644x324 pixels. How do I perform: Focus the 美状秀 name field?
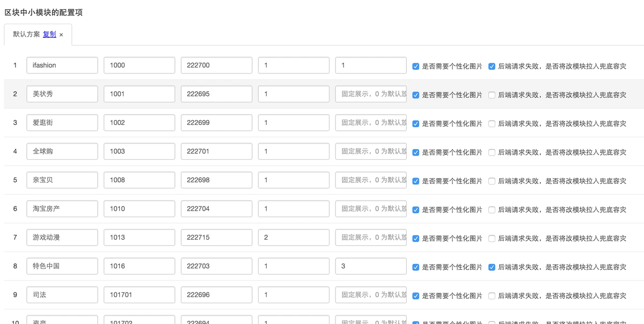click(x=62, y=94)
